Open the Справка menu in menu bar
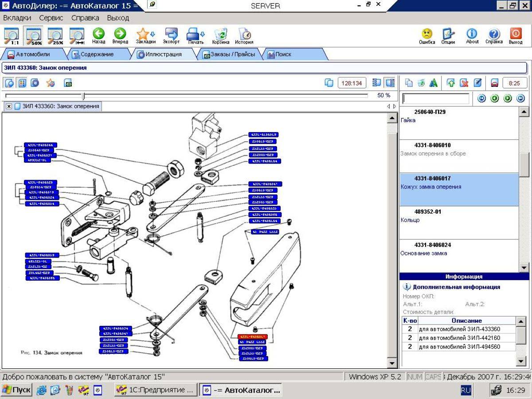 pos(85,18)
